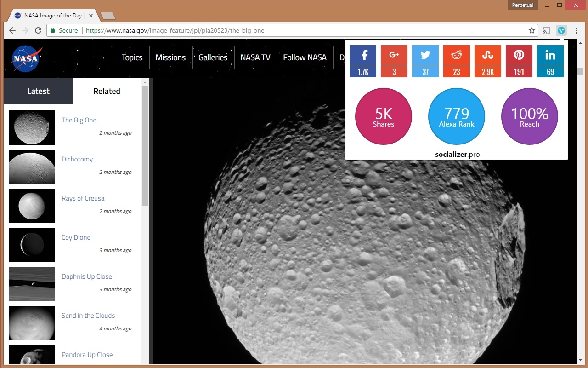Click the 5K Shares circle

tap(384, 116)
